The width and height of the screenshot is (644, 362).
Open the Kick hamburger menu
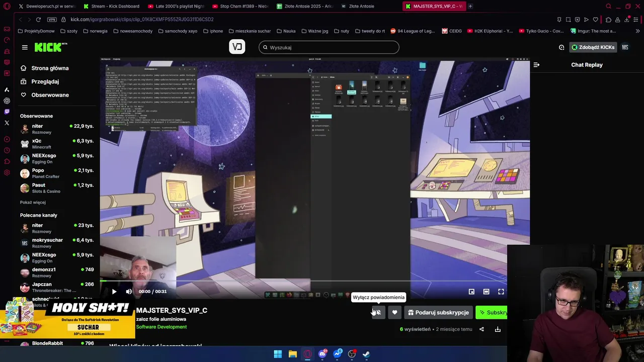[x=25, y=47]
